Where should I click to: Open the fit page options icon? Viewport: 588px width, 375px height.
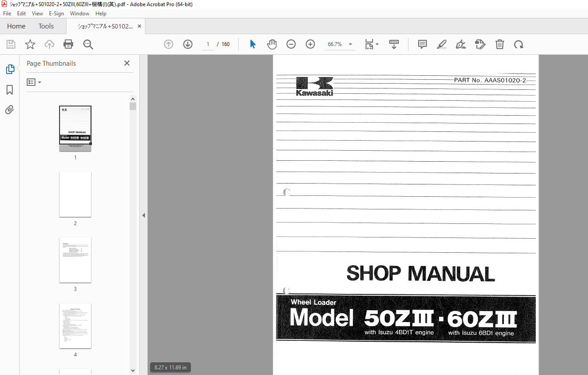click(370, 44)
